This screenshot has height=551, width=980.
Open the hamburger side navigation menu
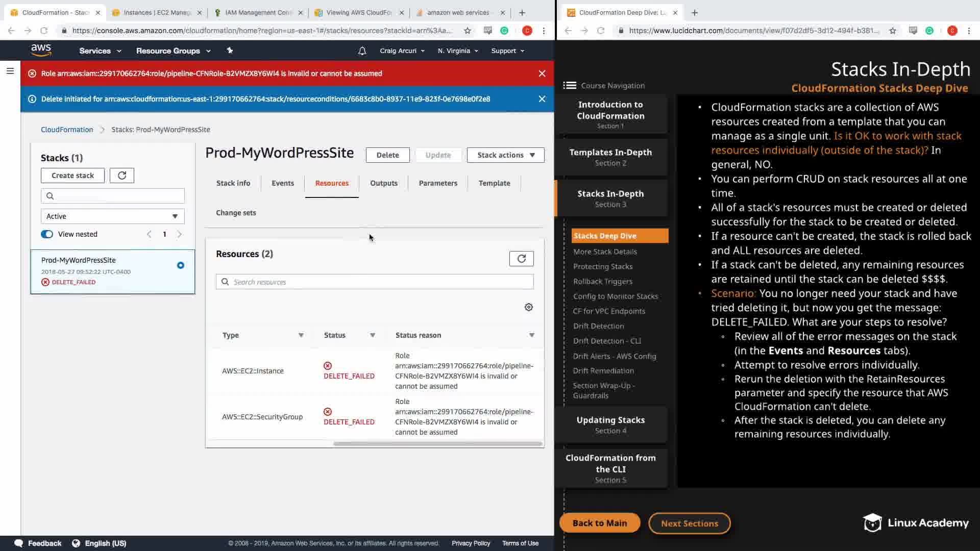point(10,71)
